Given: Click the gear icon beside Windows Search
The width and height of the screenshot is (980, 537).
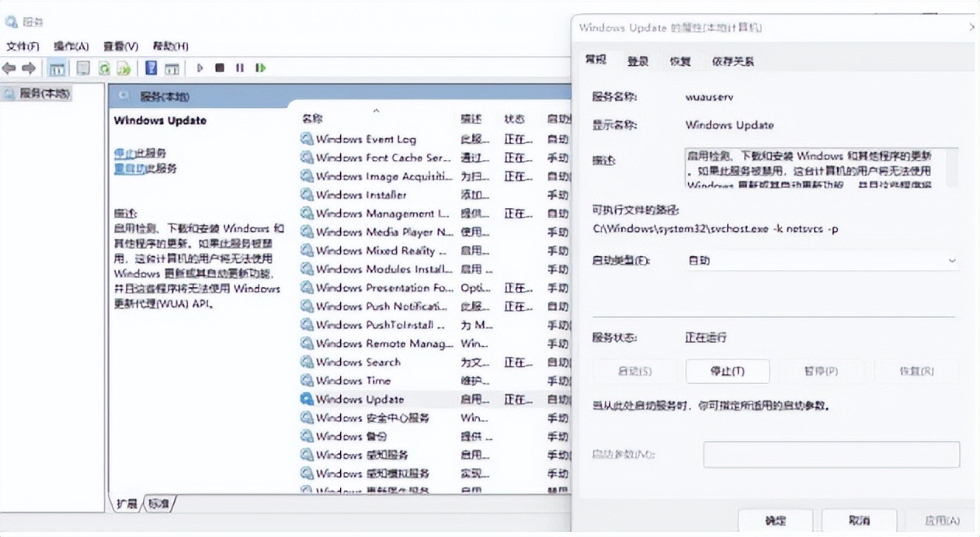Looking at the screenshot, I should point(307,362).
